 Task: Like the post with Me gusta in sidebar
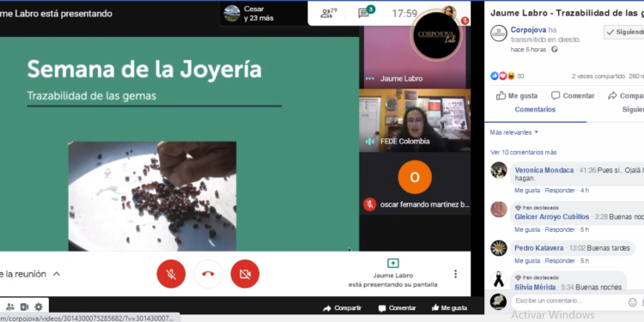click(517, 95)
